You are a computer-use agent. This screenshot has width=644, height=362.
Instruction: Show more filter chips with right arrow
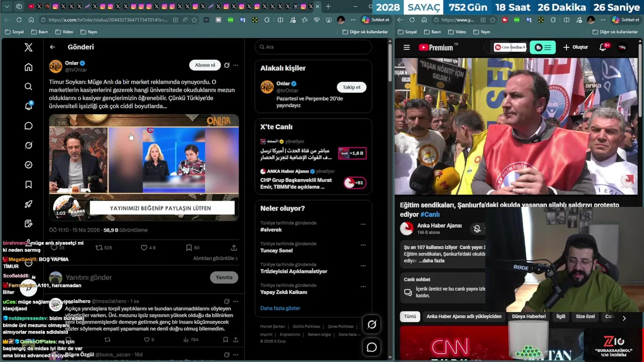624,318
